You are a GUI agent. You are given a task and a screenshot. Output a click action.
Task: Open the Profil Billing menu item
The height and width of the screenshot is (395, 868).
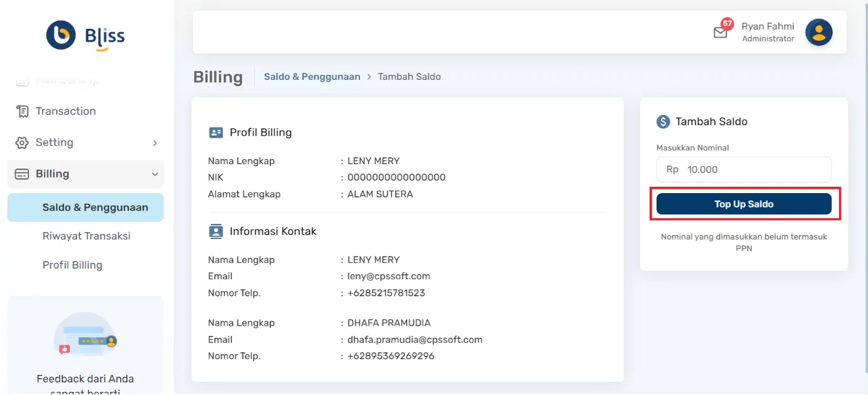[72, 265]
